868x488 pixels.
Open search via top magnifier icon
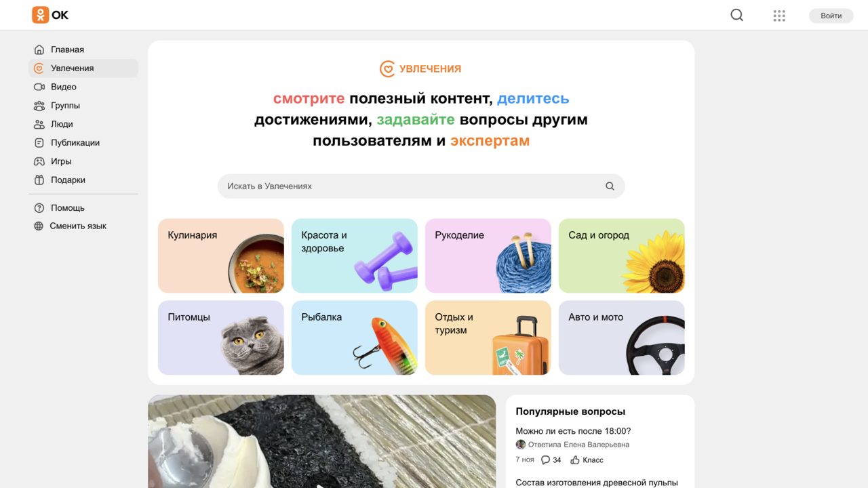click(x=736, y=15)
